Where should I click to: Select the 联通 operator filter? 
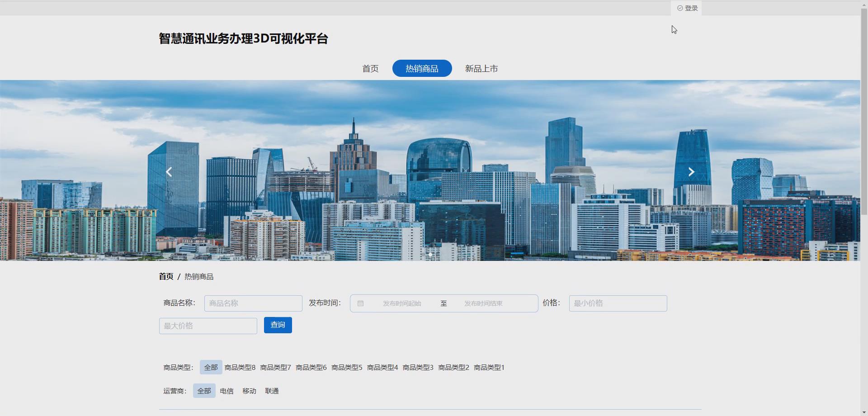point(272,391)
